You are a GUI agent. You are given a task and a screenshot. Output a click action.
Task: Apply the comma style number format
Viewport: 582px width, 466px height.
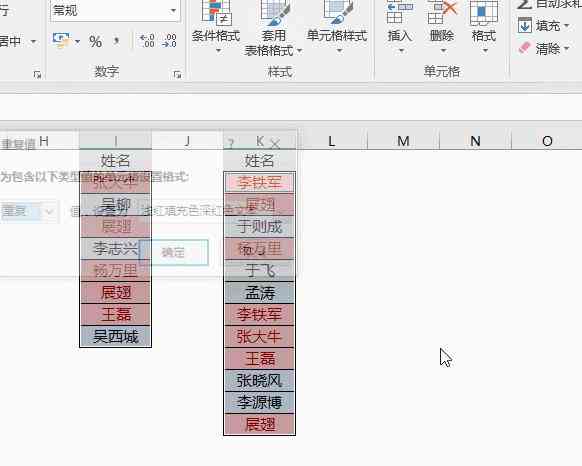coord(117,41)
